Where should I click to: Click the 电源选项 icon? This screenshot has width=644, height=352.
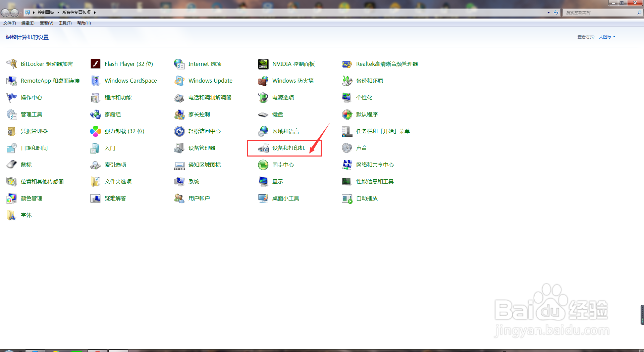pos(263,97)
